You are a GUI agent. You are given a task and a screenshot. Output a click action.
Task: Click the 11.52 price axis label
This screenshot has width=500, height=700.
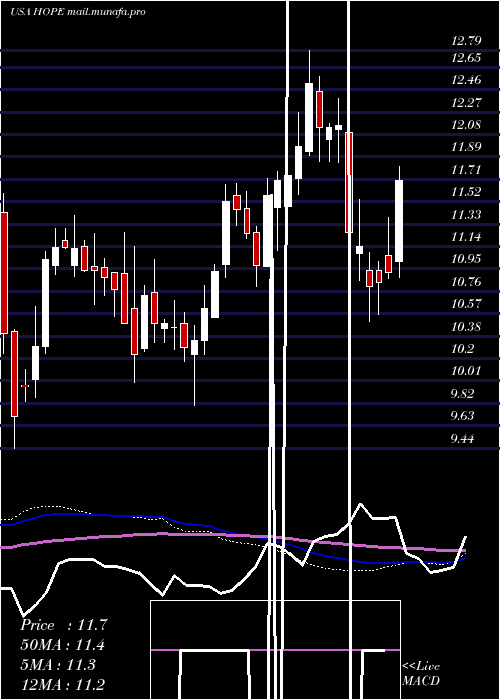(x=466, y=192)
